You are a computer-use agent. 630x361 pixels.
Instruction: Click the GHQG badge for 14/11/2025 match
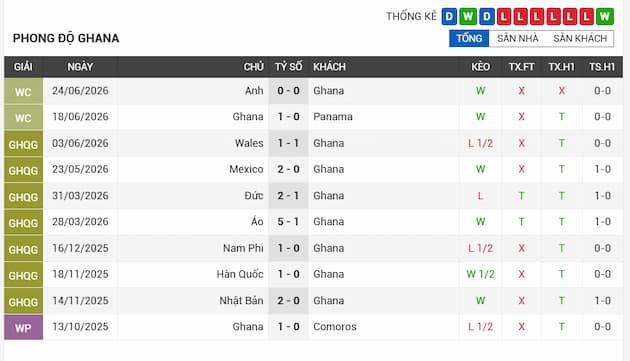(23, 301)
